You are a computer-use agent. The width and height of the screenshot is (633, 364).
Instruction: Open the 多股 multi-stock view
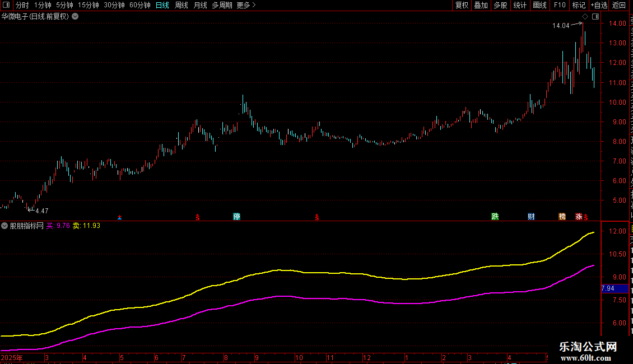click(x=500, y=5)
